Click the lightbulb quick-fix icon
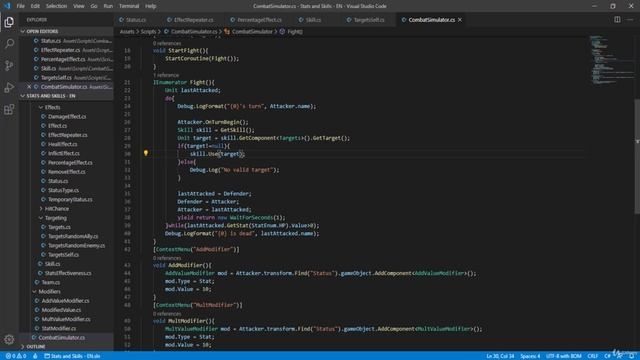The image size is (640, 360). [x=146, y=153]
